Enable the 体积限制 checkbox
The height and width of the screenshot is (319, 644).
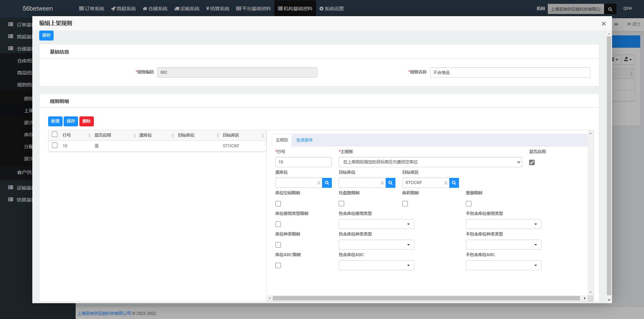(x=405, y=204)
